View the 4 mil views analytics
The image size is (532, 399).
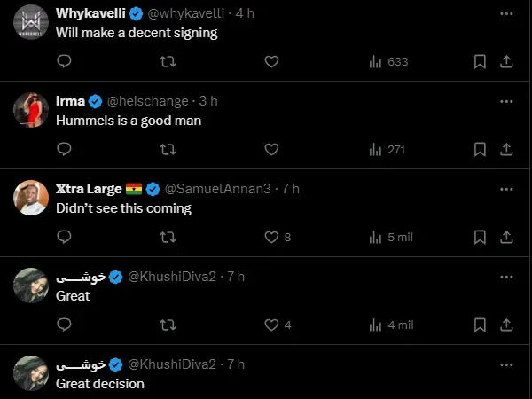click(x=390, y=325)
